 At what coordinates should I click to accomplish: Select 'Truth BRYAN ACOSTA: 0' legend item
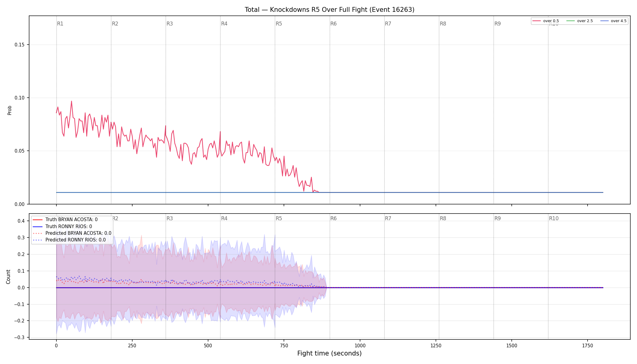point(65,220)
